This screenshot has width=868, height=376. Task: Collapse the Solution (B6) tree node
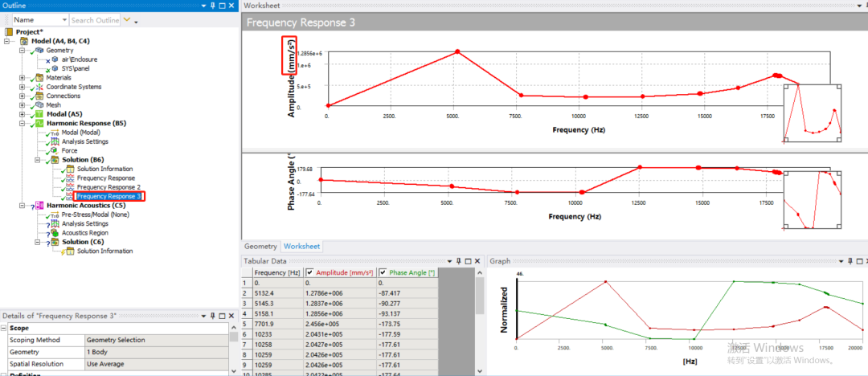(x=37, y=160)
